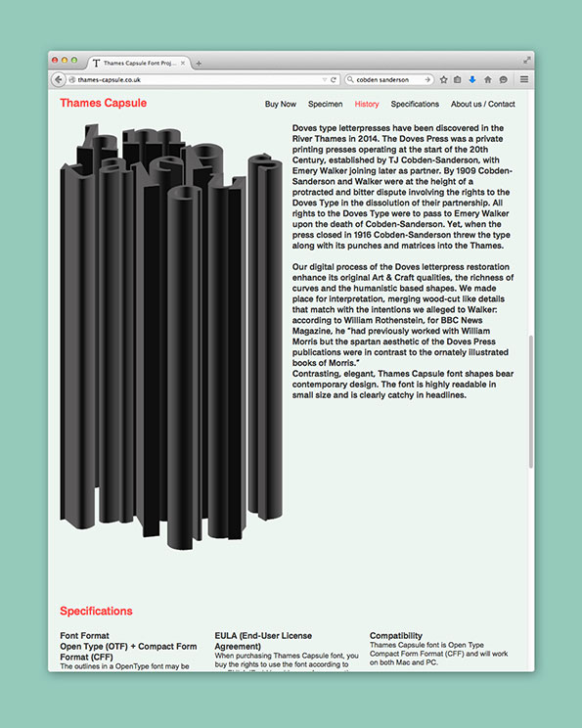Click the search magnifier icon
Viewport: 582px width, 728px height.
[x=350, y=80]
